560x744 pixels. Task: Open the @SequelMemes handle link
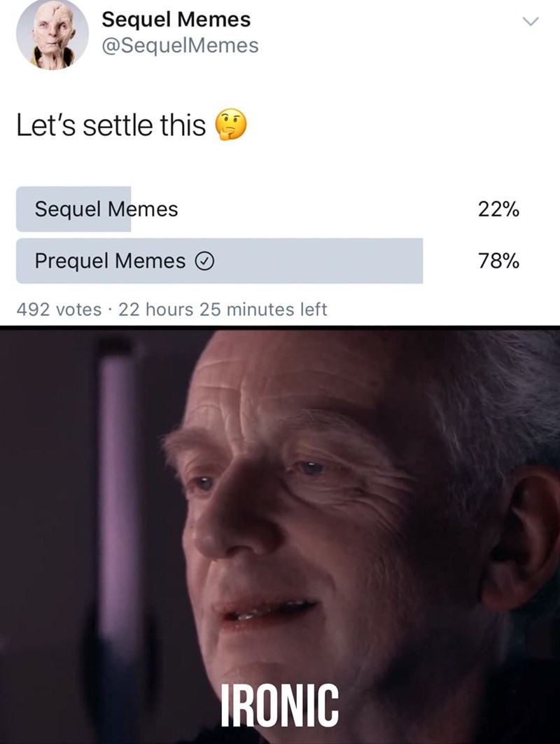tap(180, 46)
